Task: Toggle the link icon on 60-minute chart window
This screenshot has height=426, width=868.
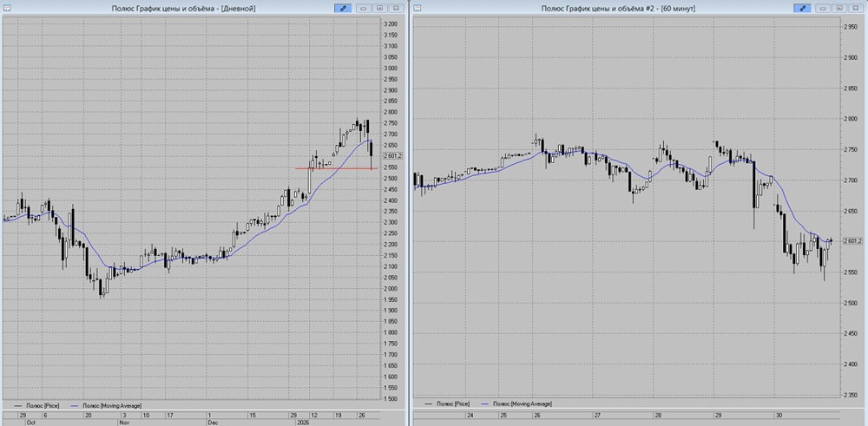Action: (x=802, y=9)
